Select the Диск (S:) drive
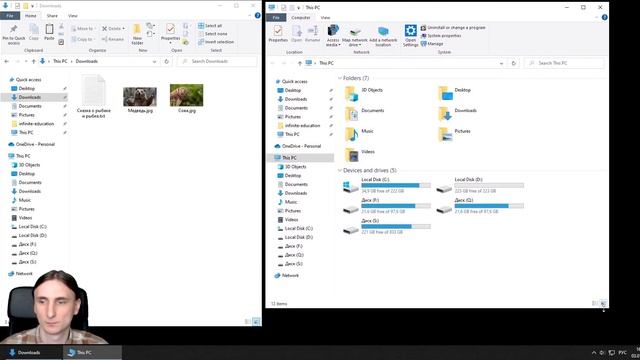The image size is (640, 360). coord(386,227)
